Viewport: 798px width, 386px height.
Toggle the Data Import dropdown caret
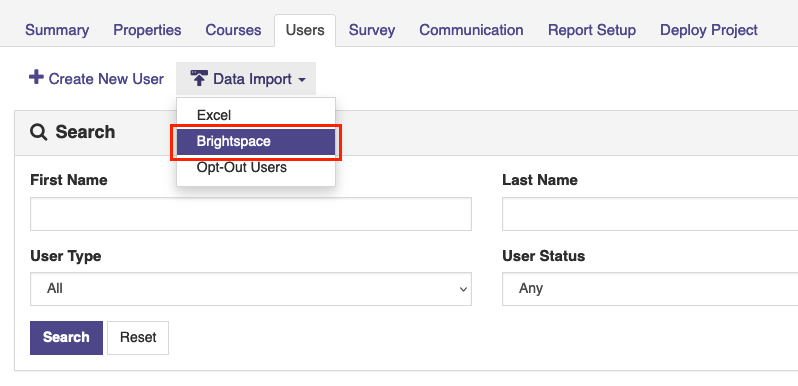301,80
